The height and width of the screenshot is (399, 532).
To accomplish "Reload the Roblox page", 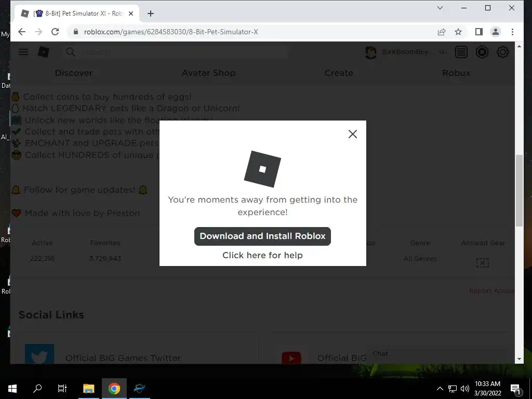I will tap(55, 32).
